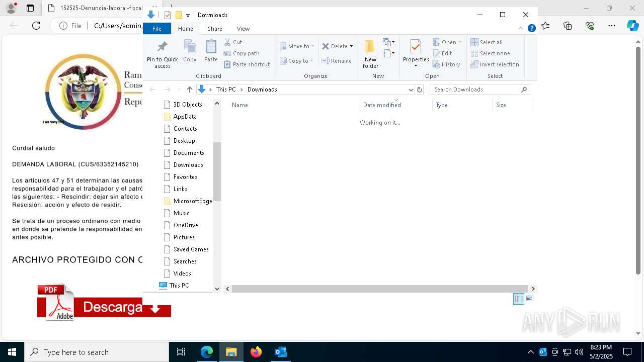This screenshot has height=362, width=644.
Task: Type here to search taskbar box
Action: (x=97, y=352)
